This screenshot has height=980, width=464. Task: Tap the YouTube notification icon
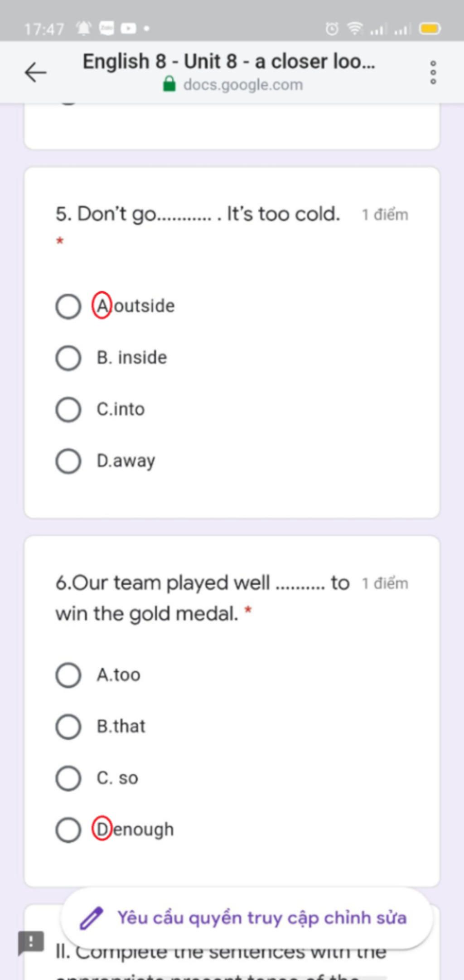click(128, 29)
